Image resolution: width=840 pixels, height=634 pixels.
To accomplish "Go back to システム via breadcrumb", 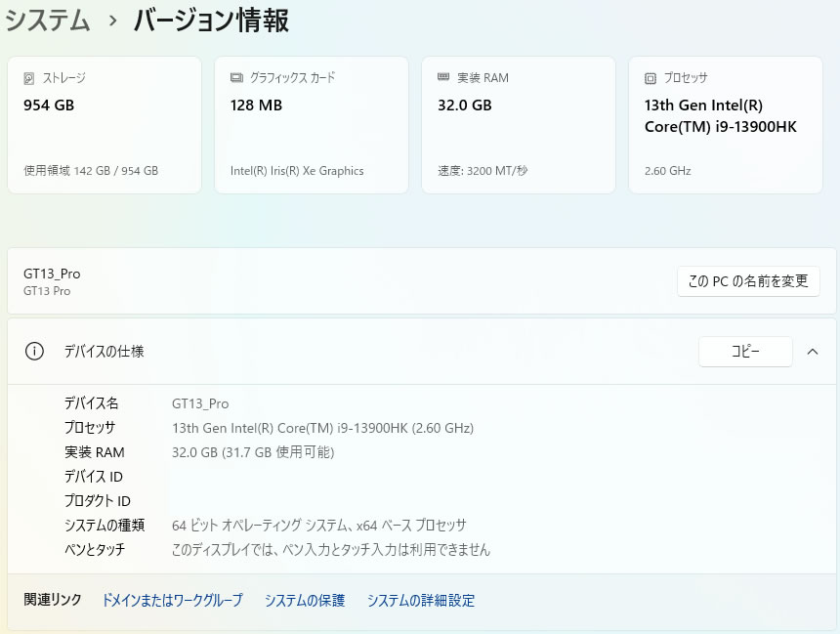I will tap(47, 20).
